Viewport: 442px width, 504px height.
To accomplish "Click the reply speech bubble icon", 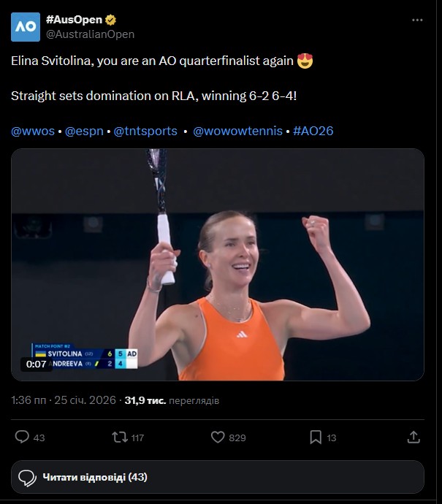I will (x=23, y=437).
